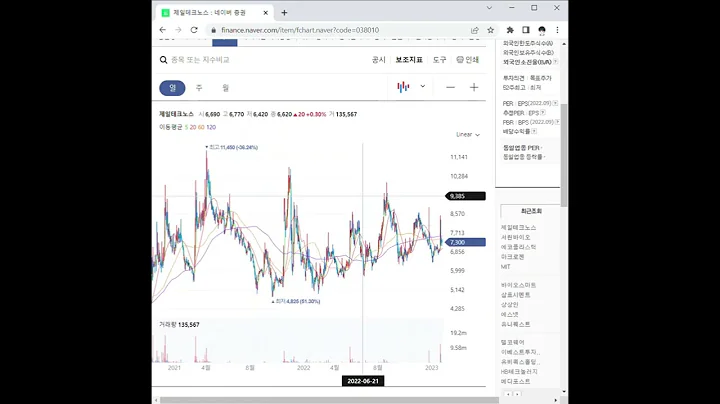Go back in browser history
Viewport: 720px width, 404px height.
(163, 30)
